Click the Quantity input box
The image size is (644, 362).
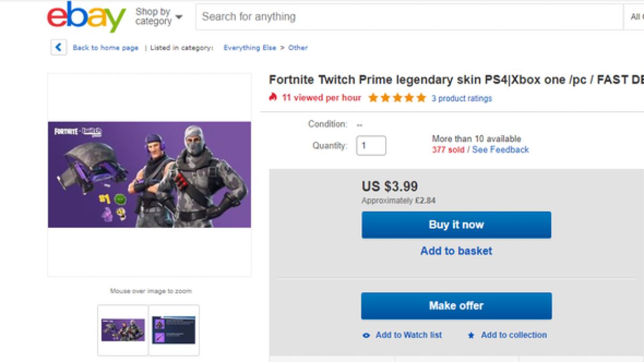coord(371,145)
